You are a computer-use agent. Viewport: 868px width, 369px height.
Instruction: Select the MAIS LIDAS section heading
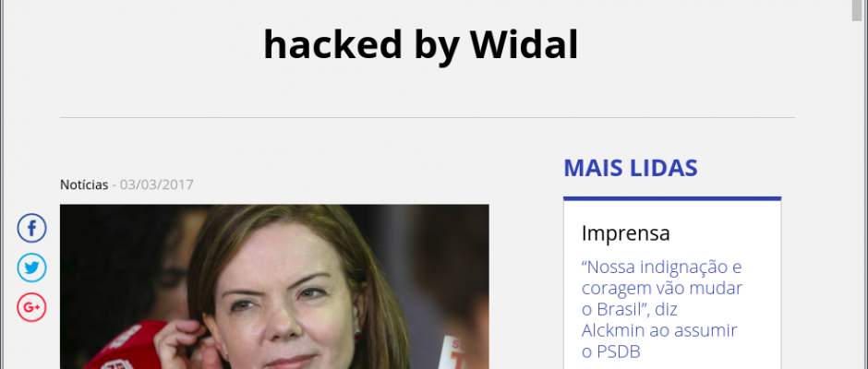click(631, 168)
